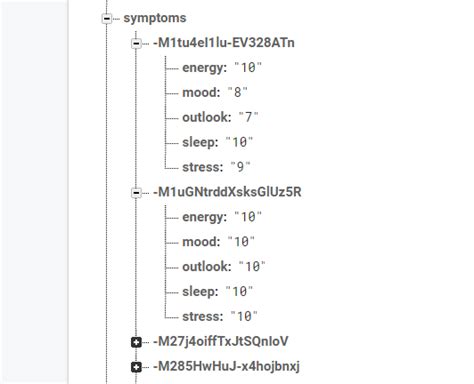Image resolution: width=474 pixels, height=384 pixels.
Task: Open the -M1uGNtrddXsksGlUz5R key link
Action: [x=227, y=192]
